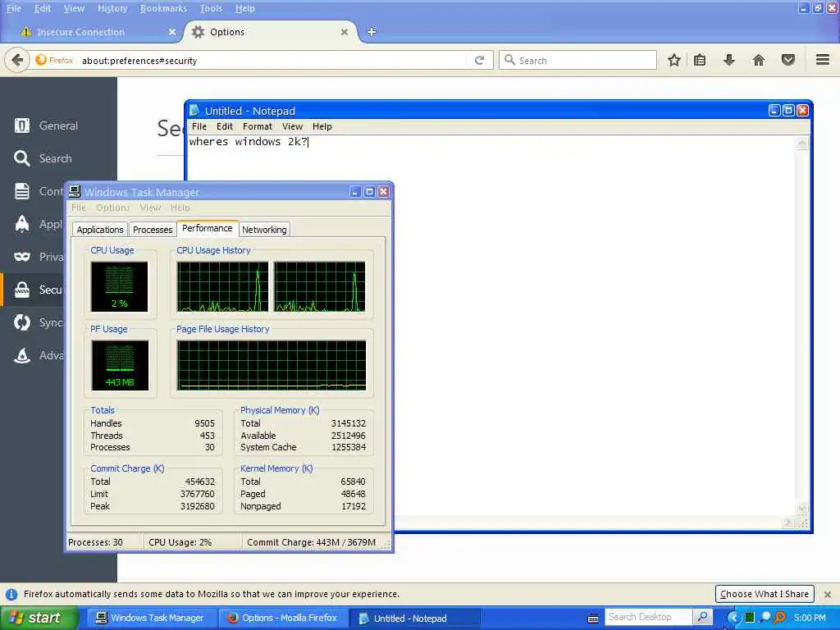Open Advanced wizard hat icon in sidebar
The width and height of the screenshot is (840, 630).
pyautogui.click(x=22, y=355)
